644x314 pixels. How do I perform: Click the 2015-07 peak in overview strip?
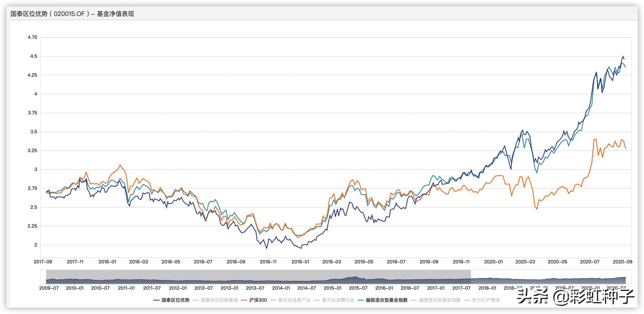point(355,278)
